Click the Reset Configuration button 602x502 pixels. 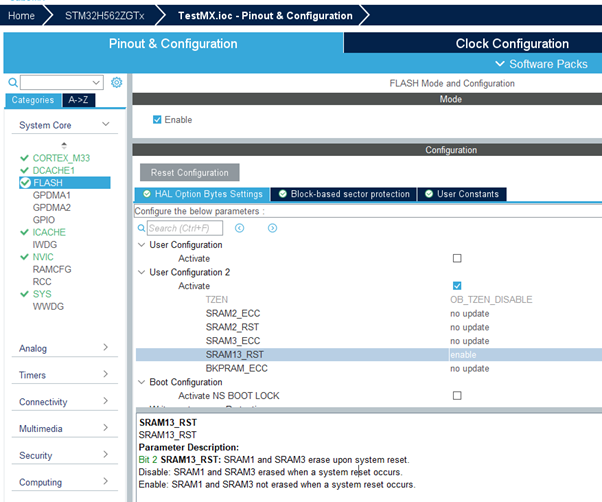[190, 173]
